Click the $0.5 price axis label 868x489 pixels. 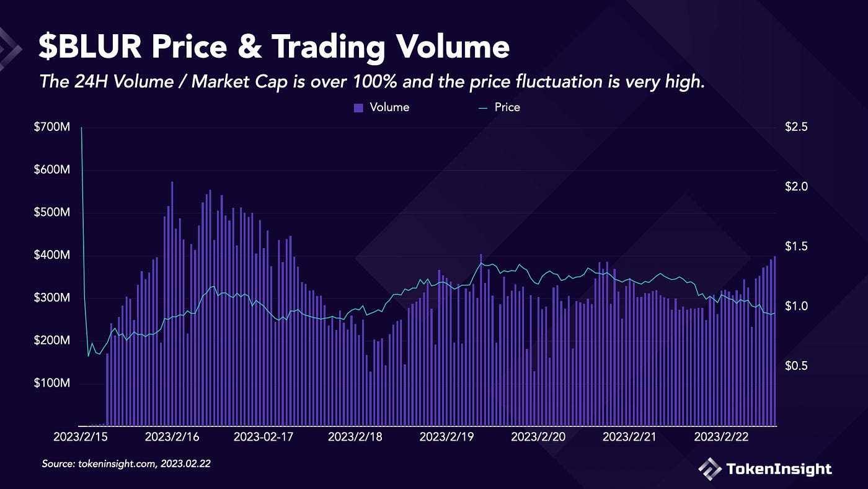pyautogui.click(x=795, y=366)
